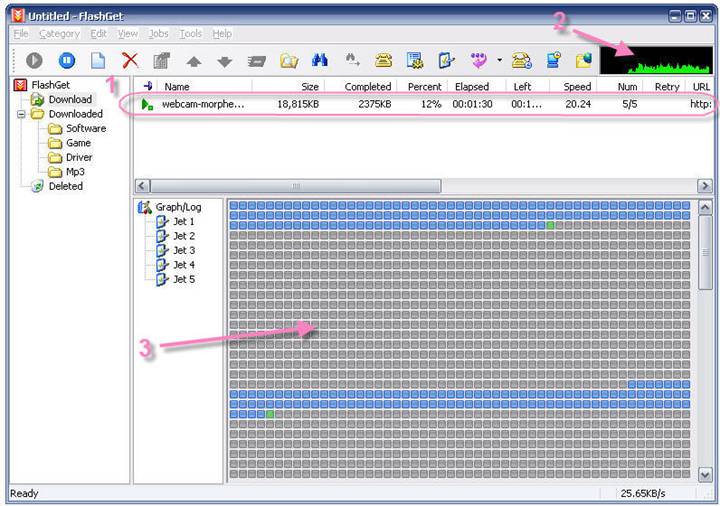Screen dimensions: 720x506
Task: Sort by the Elapsed column header
Action: [x=472, y=86]
